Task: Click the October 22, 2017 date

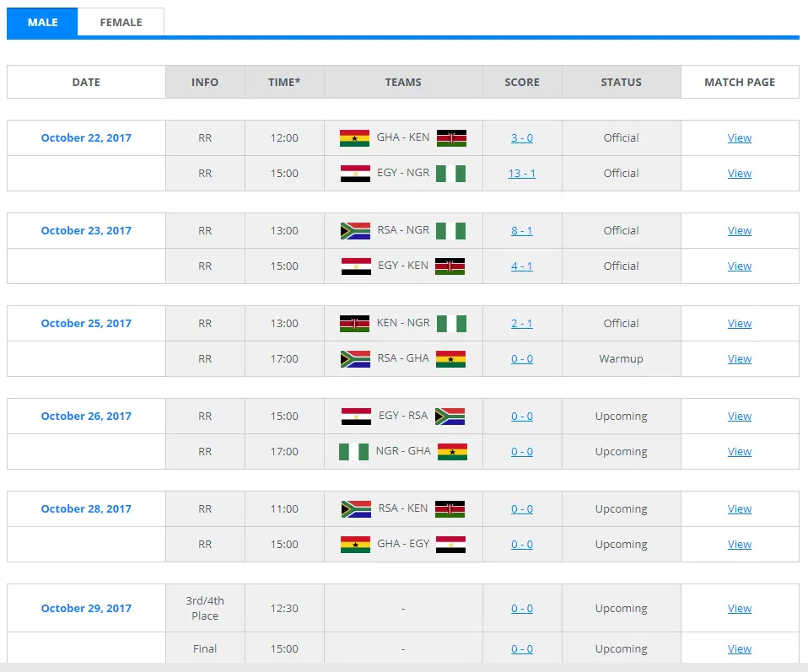Action: click(x=86, y=138)
